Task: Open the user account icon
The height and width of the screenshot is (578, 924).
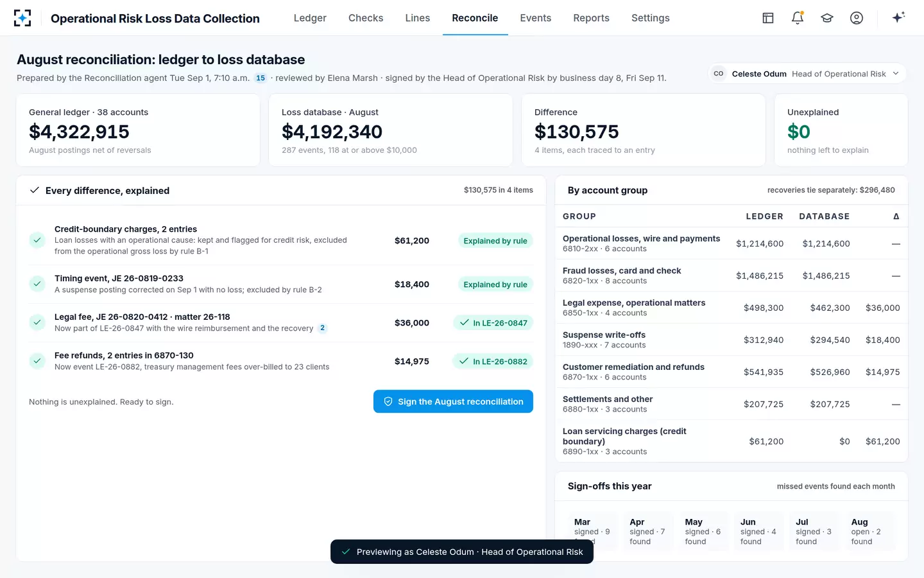Action: [857, 18]
